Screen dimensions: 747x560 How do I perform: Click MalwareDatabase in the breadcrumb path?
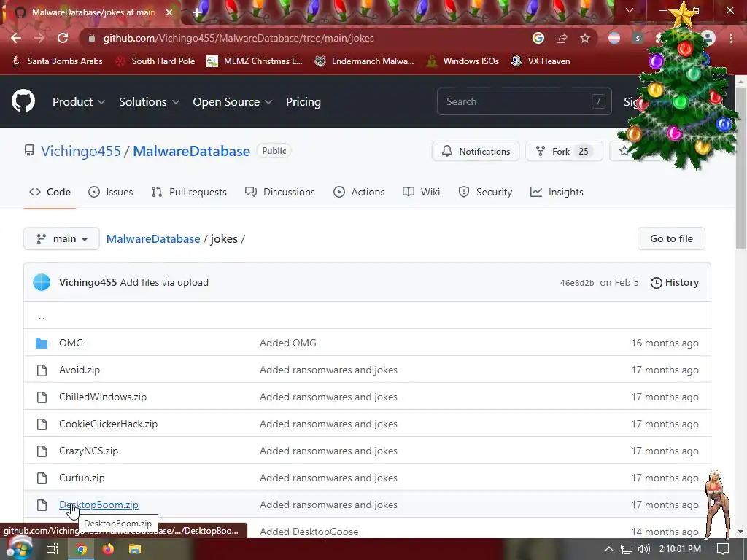[x=153, y=238]
